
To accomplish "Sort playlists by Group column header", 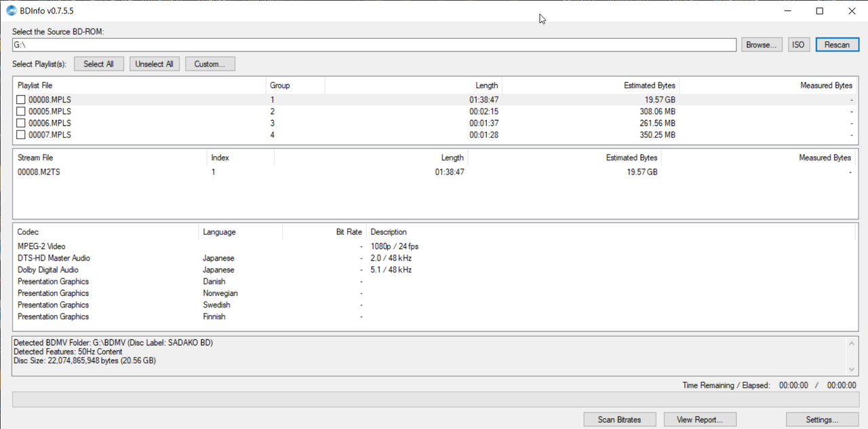I will [295, 86].
